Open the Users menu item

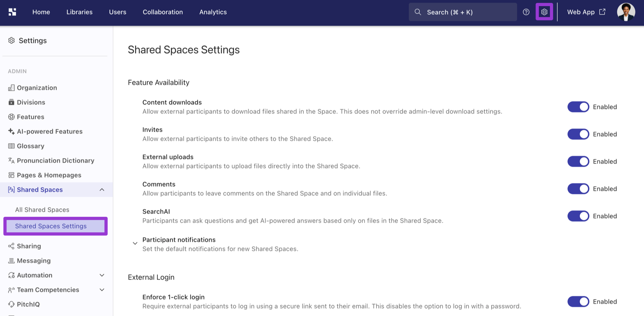[x=118, y=12]
